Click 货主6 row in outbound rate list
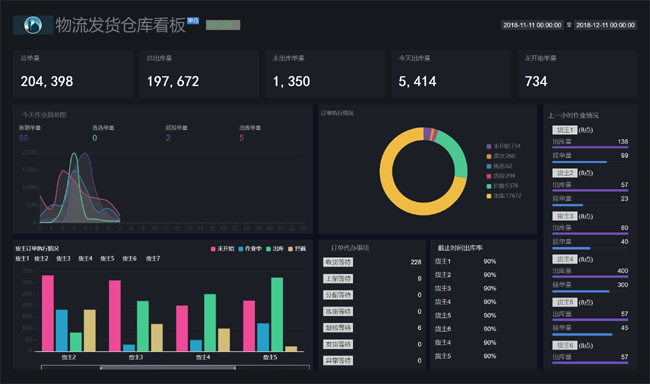The width and height of the screenshot is (650, 384). pos(466,329)
